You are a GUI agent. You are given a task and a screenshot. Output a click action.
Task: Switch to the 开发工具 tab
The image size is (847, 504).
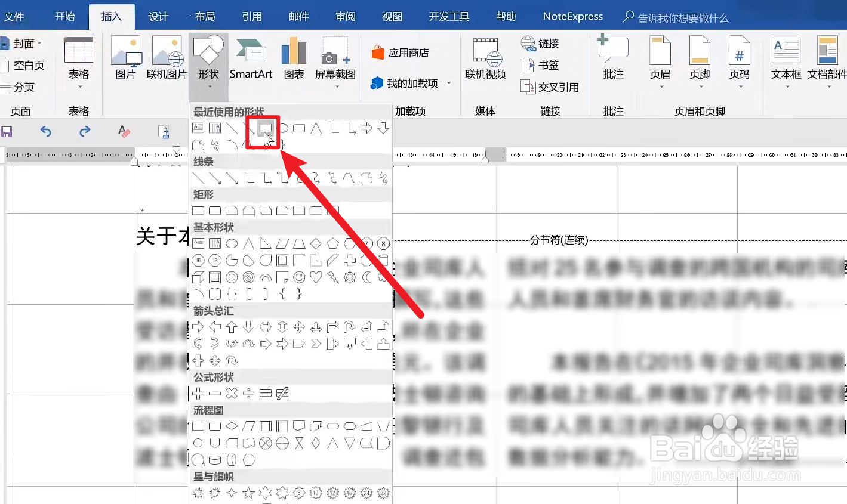(449, 17)
